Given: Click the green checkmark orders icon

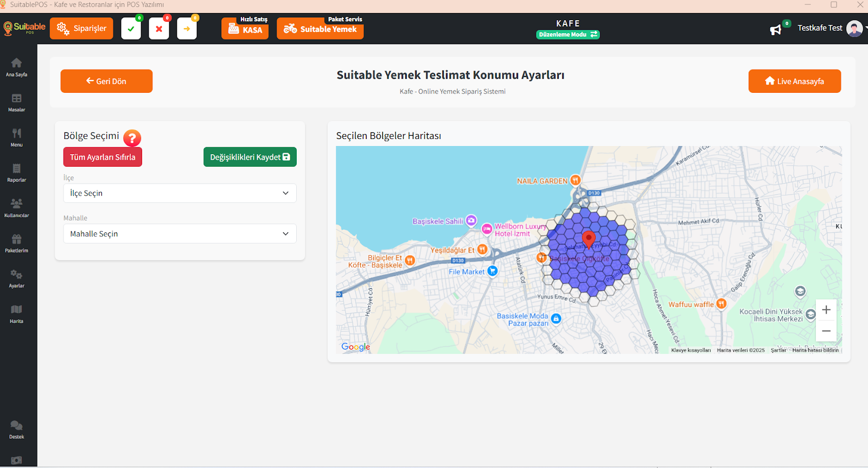Looking at the screenshot, I should (x=131, y=29).
